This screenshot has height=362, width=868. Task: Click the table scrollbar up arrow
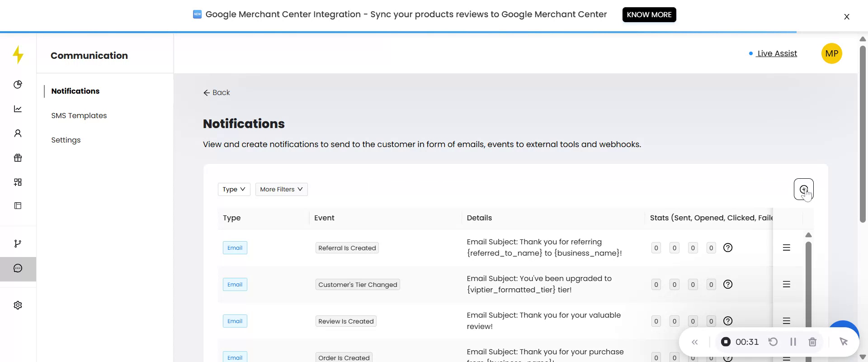[x=808, y=235]
